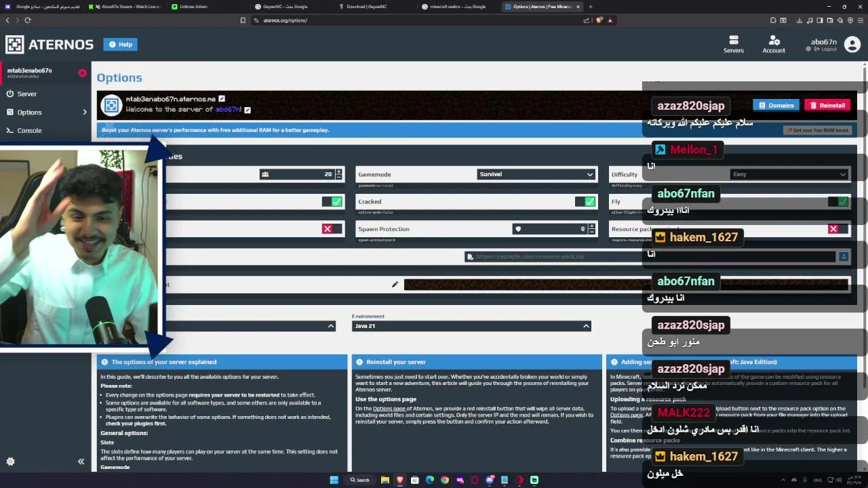Expand the Options submenu chevron
Screen dimensions: 868x488
[85, 112]
